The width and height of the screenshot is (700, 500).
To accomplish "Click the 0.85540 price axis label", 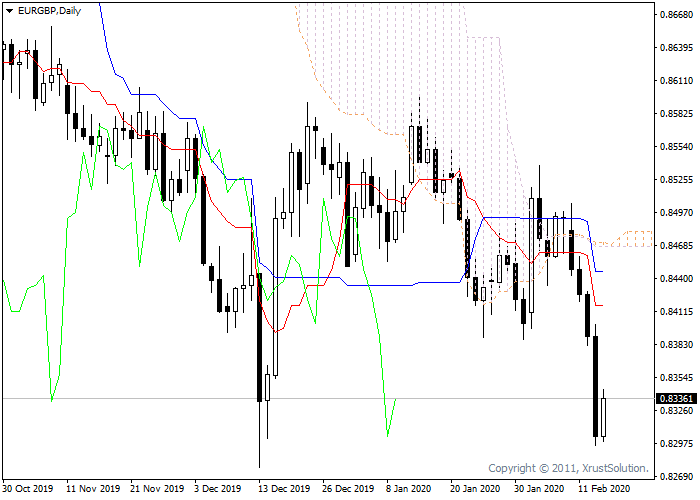I will click(677, 147).
